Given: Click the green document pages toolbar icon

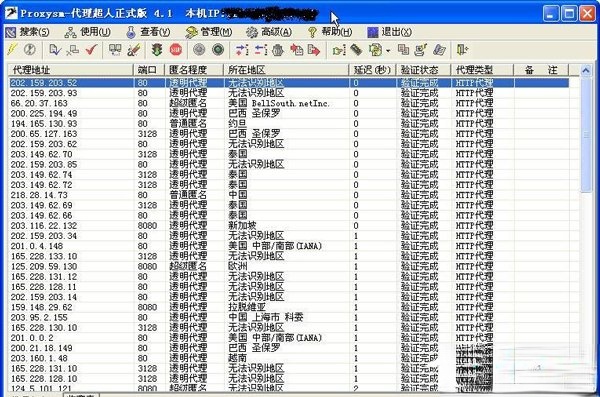Looking at the screenshot, I should pyautogui.click(x=376, y=50).
